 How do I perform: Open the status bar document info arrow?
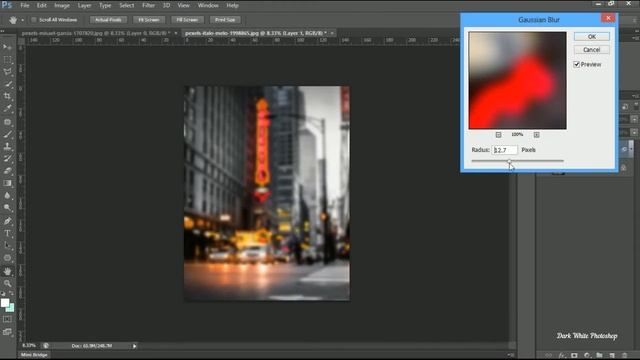pyautogui.click(x=134, y=346)
